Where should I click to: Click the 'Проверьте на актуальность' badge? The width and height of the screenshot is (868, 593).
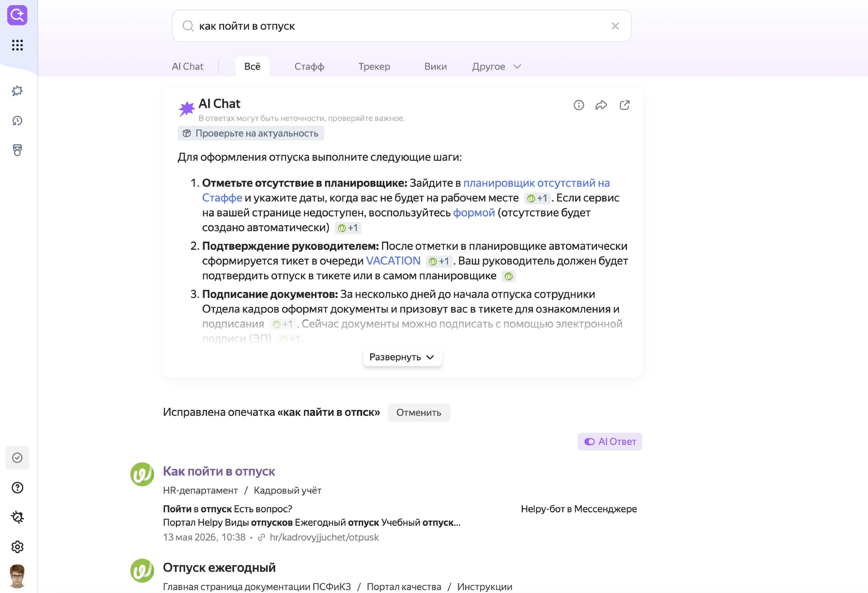251,133
